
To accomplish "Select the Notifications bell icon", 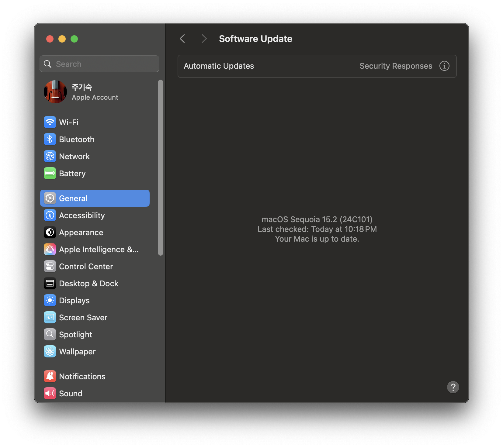I will point(50,376).
